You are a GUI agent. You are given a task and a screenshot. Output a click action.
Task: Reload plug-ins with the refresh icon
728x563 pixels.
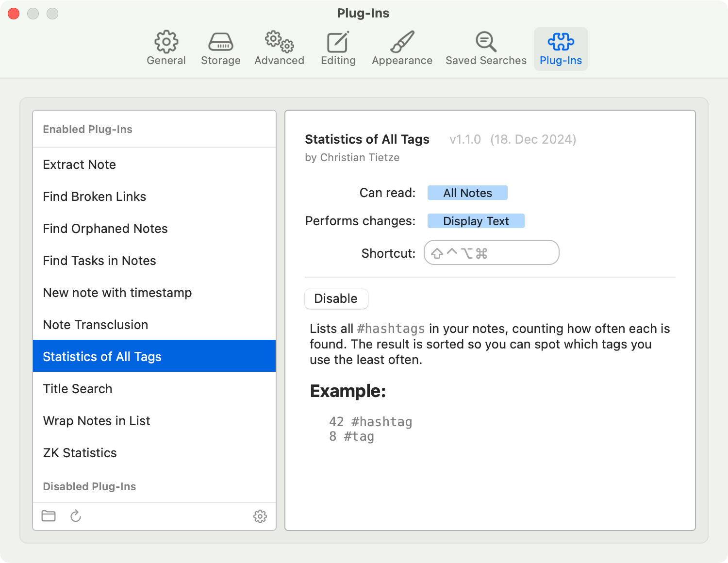pyautogui.click(x=76, y=516)
